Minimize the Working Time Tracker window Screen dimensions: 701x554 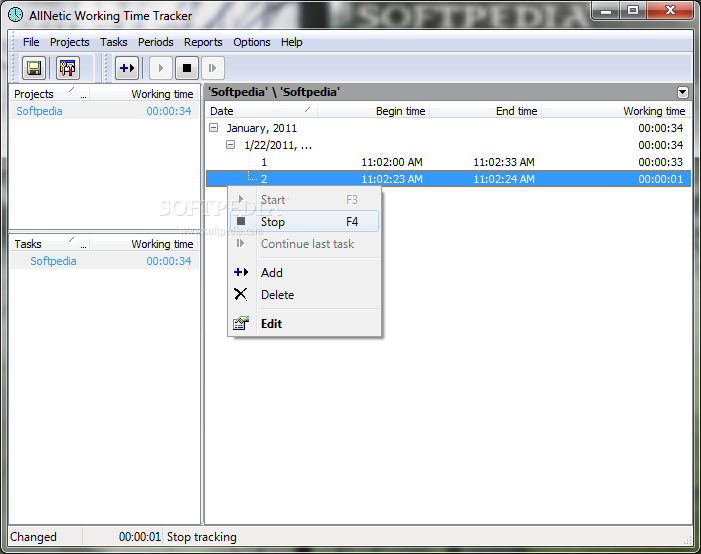[x=606, y=10]
